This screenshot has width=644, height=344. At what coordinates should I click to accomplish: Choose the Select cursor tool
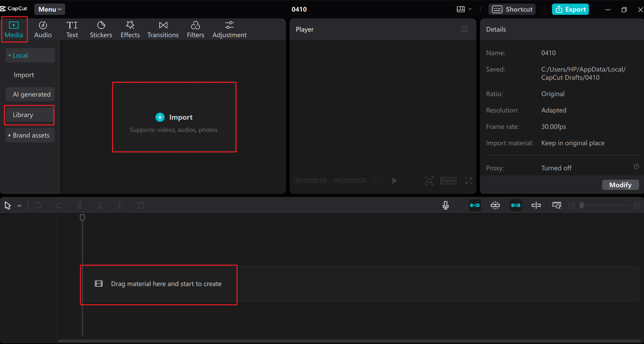pos(8,205)
